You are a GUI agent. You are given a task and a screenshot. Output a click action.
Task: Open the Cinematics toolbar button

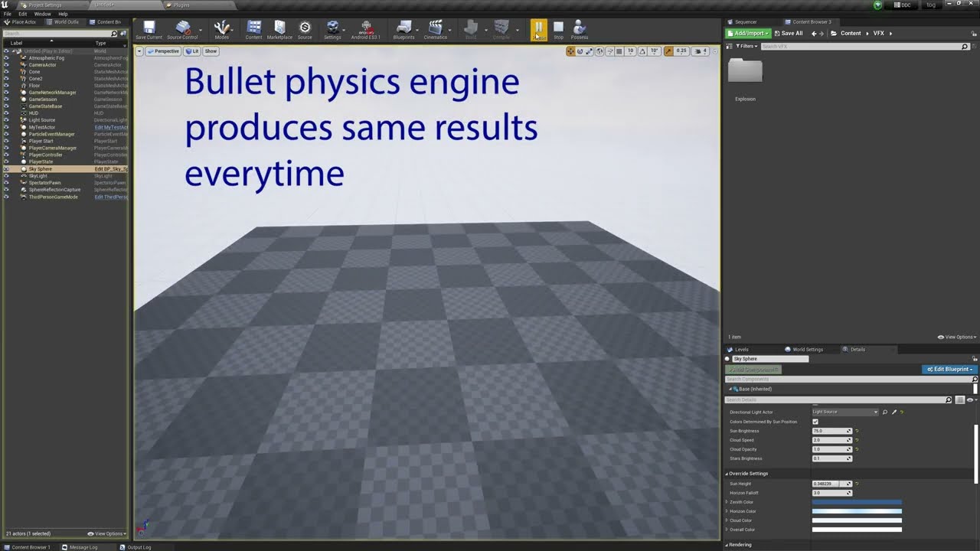point(435,30)
